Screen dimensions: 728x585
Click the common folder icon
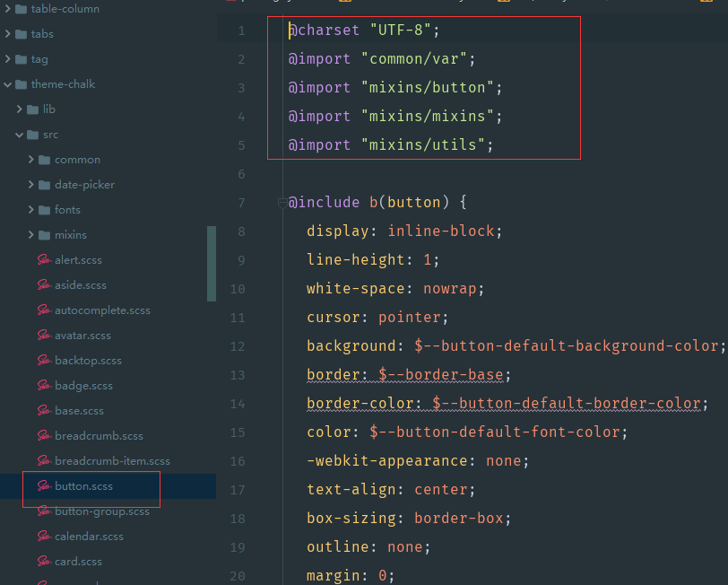click(x=44, y=160)
